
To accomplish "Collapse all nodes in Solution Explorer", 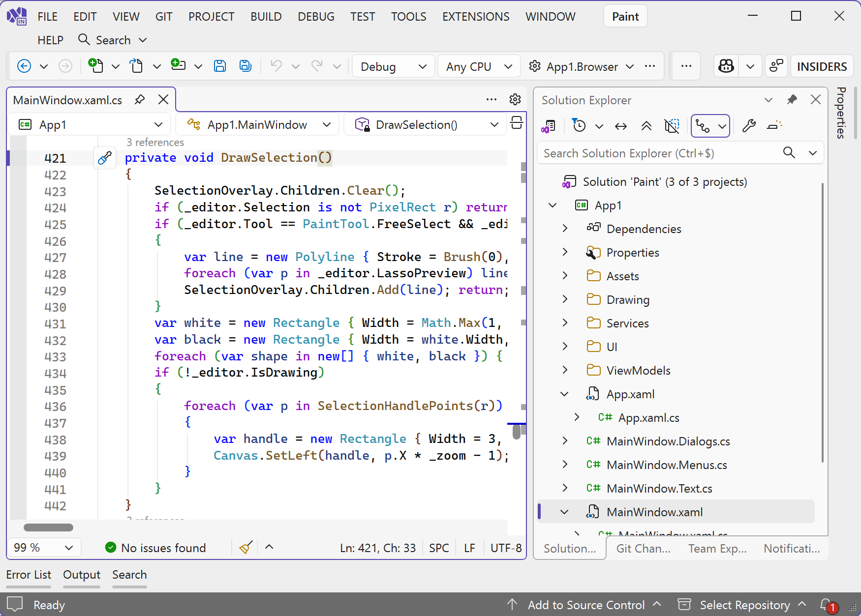I will [x=646, y=126].
